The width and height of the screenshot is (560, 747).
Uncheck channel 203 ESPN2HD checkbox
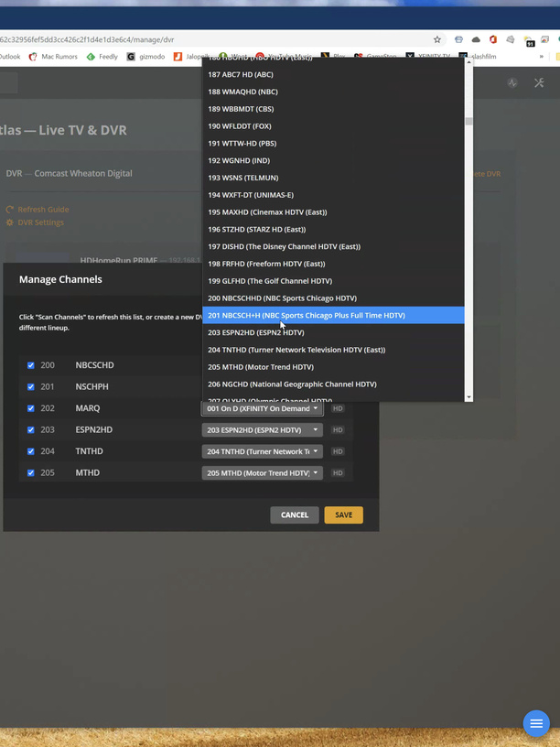[31, 429]
